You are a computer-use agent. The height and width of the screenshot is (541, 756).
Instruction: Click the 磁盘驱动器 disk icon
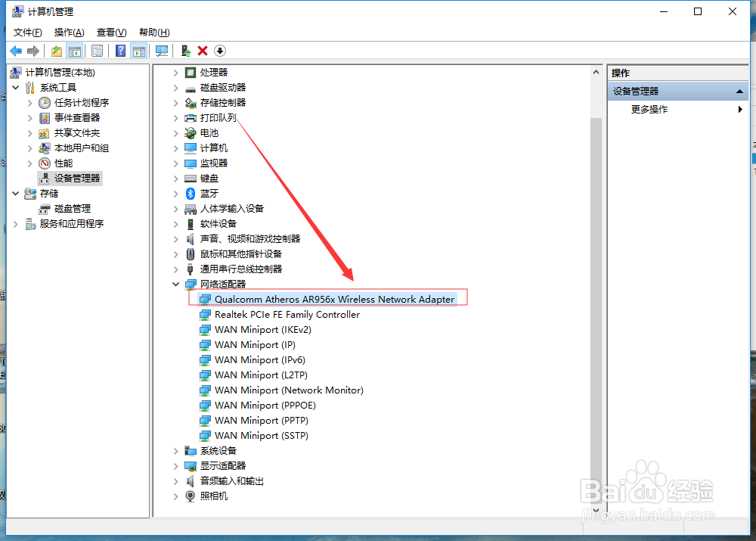pos(191,89)
